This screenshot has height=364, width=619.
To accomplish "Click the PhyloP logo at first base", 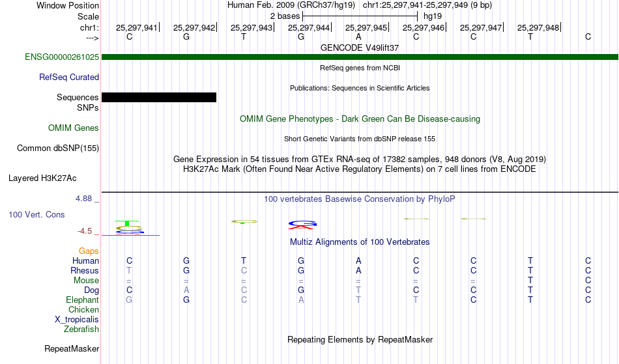I will (x=129, y=227).
